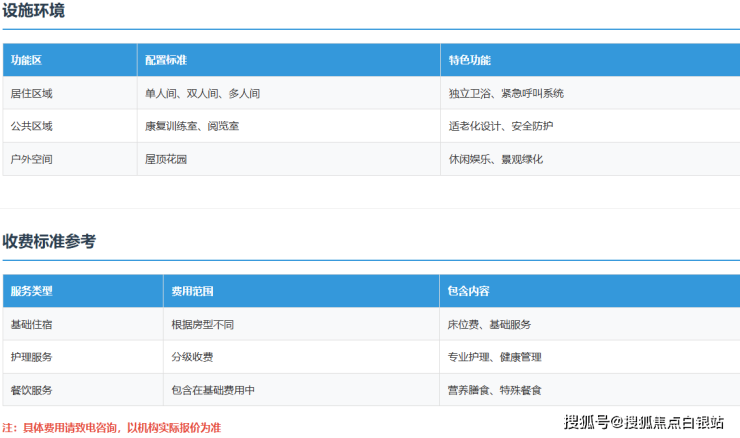Viewport: 740px width, 438px height.
Task: Click the 费用范围 column header
Action: (x=192, y=291)
